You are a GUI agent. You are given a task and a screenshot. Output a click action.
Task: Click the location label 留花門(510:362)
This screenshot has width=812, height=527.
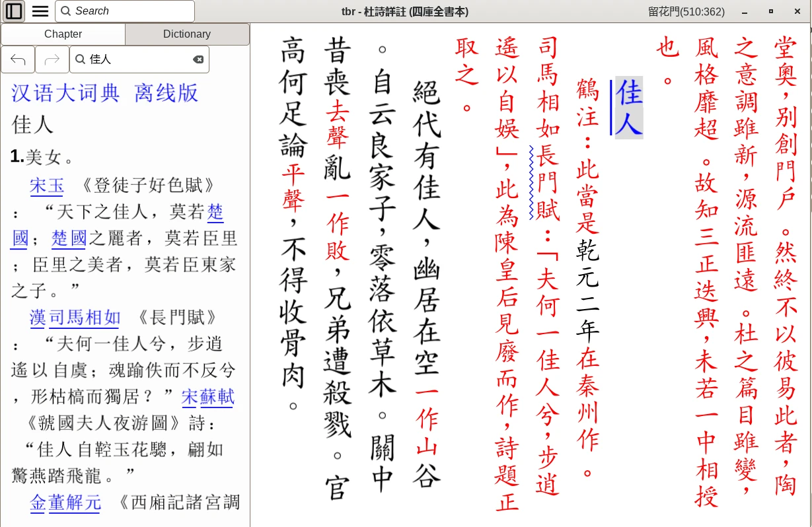click(x=686, y=11)
